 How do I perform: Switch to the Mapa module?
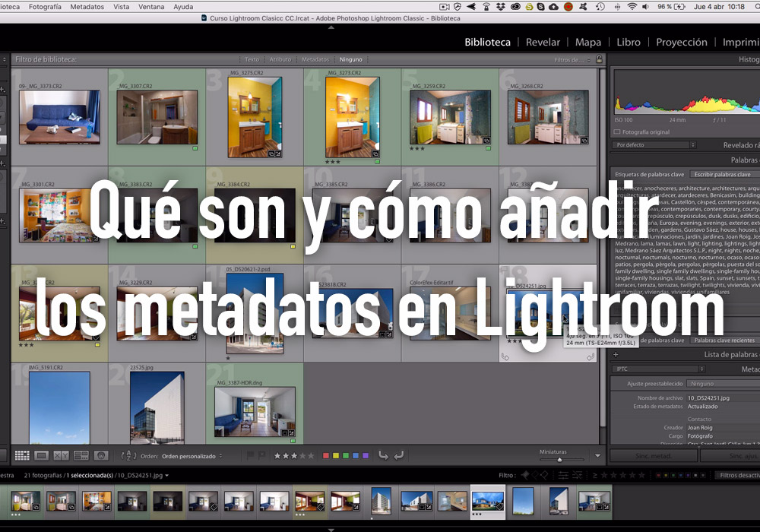point(588,42)
